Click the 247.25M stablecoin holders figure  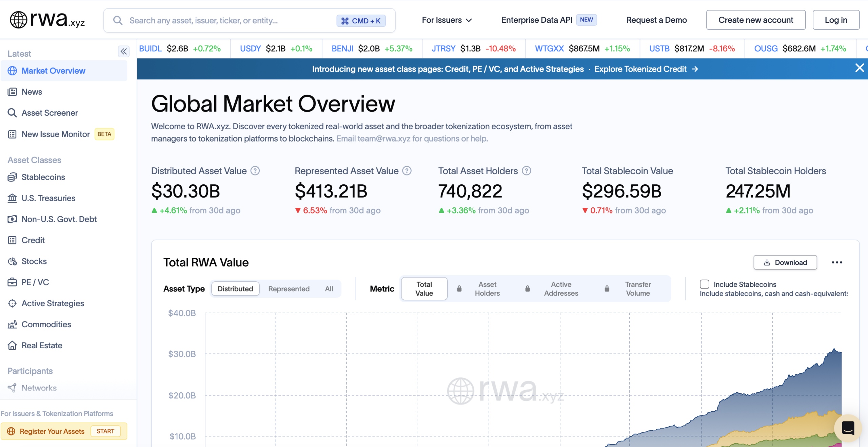tap(758, 191)
